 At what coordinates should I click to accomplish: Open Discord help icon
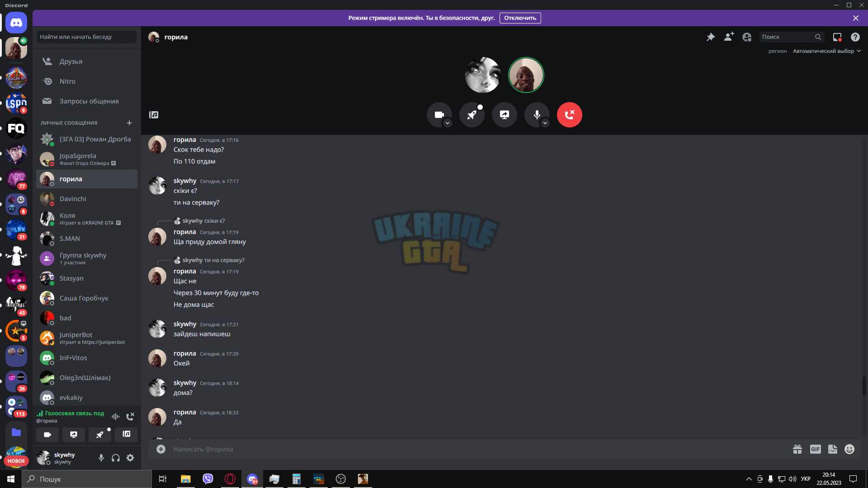[x=855, y=37]
